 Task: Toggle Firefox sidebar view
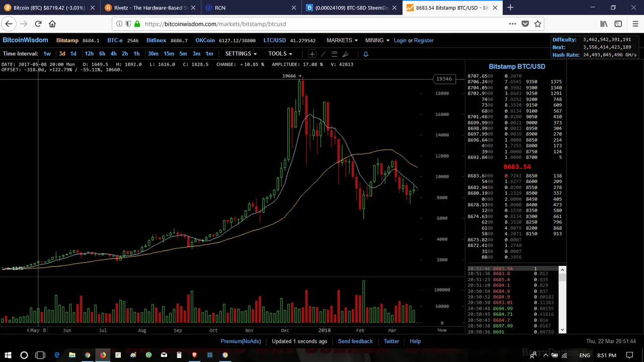(x=618, y=24)
